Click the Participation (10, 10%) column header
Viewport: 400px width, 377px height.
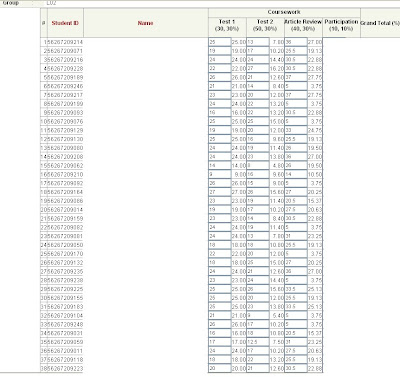[x=341, y=25]
